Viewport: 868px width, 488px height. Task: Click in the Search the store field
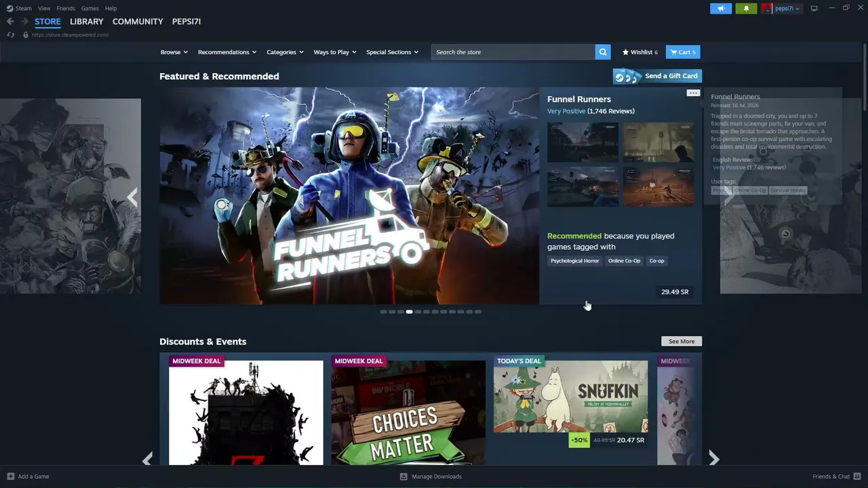[x=513, y=52]
